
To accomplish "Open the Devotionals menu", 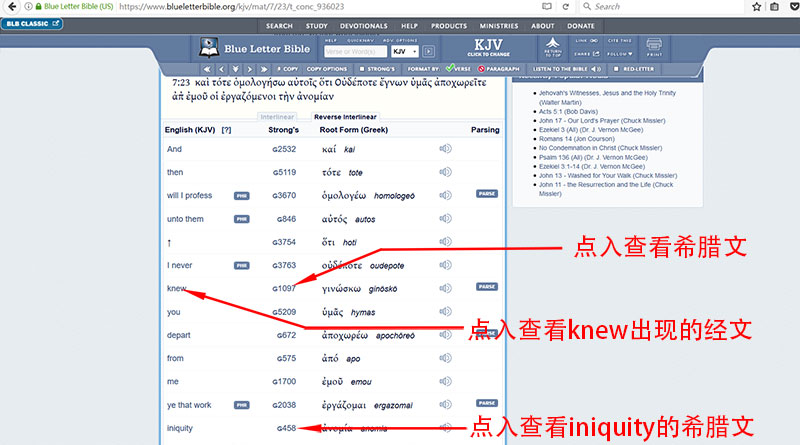I will click(x=364, y=26).
